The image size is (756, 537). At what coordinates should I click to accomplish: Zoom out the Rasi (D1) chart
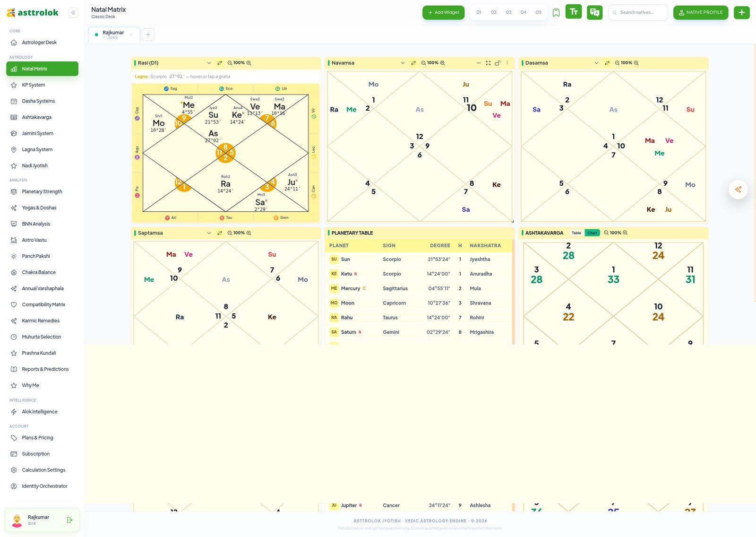(230, 63)
